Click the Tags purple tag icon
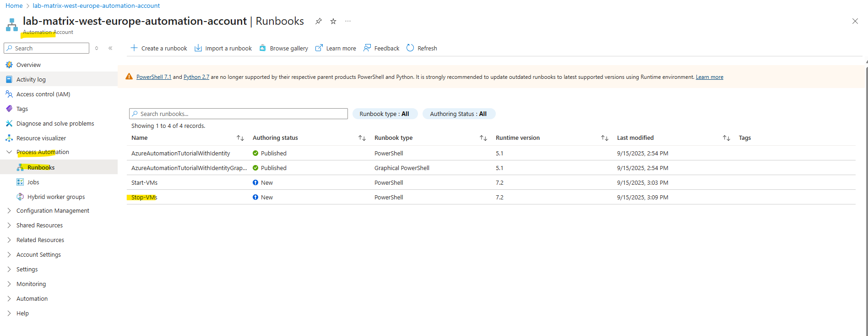Image resolution: width=868 pixels, height=336 pixels. 9,109
